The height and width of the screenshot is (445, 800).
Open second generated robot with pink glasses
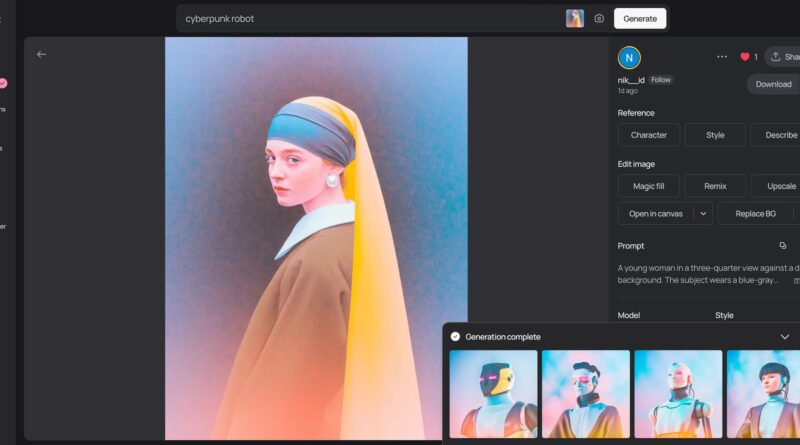586,394
